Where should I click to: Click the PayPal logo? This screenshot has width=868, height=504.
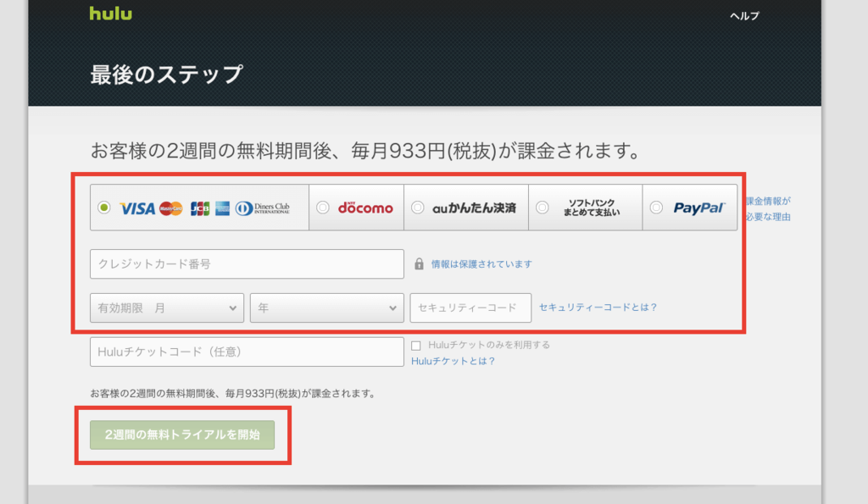click(698, 208)
